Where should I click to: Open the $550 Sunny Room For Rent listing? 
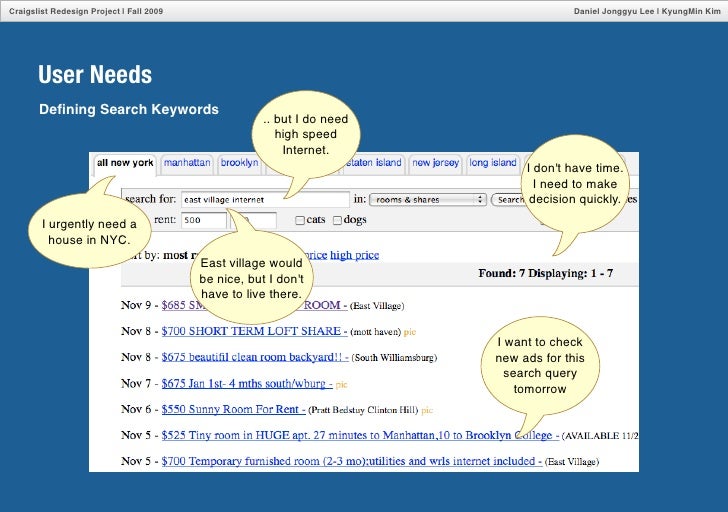pos(233,409)
